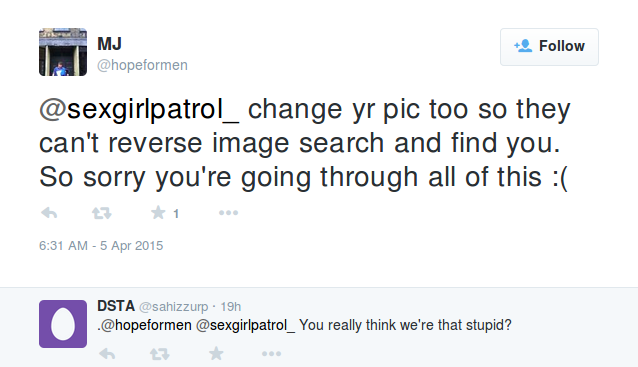This screenshot has width=638, height=367.
Task: Open the @hopeformen handle under MJ
Action: (142, 65)
